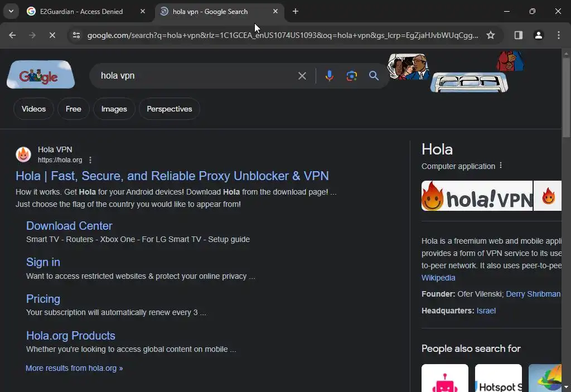Open the hola!VPN logo image
Viewport: 571px width, 392px height.
coord(477,196)
